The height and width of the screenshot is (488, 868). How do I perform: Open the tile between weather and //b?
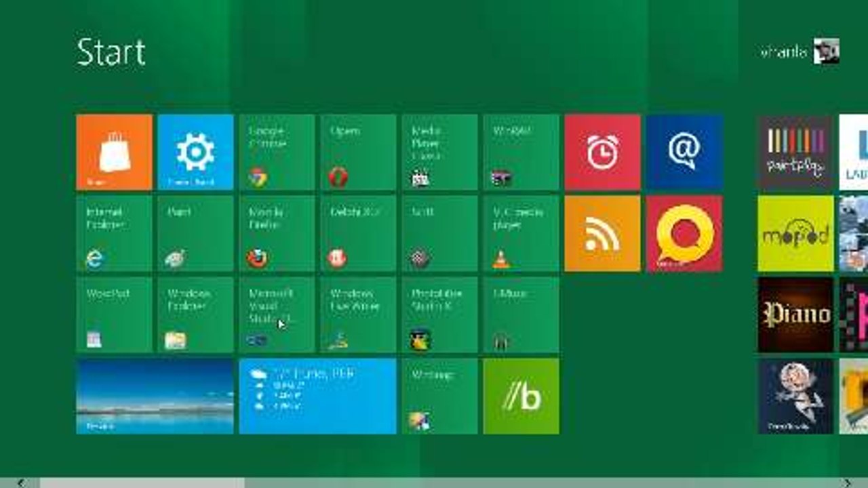(439, 396)
